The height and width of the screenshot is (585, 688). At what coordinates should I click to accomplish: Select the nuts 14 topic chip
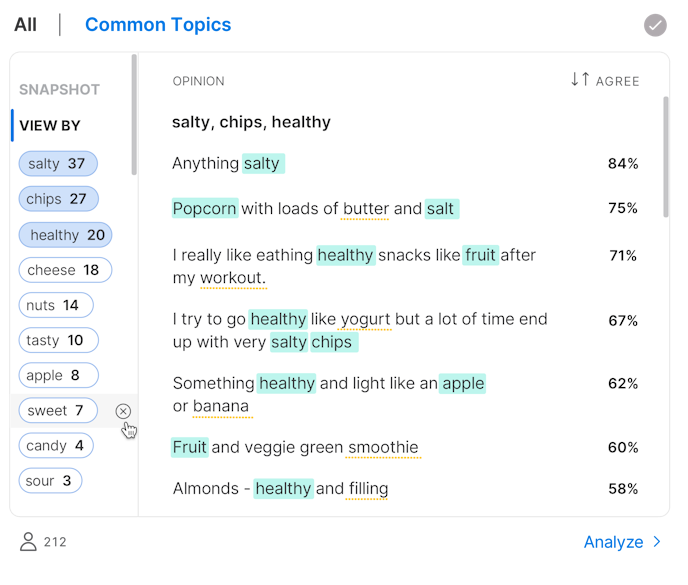pos(56,305)
